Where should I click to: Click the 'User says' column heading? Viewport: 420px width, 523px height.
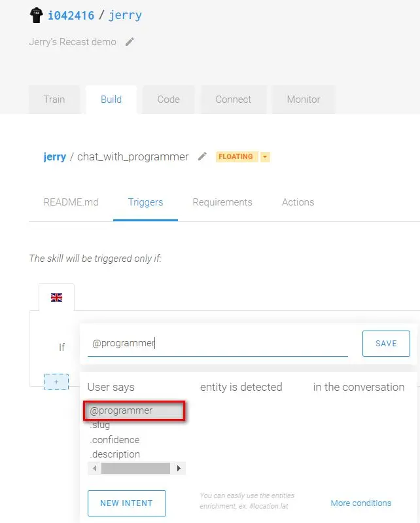click(111, 387)
